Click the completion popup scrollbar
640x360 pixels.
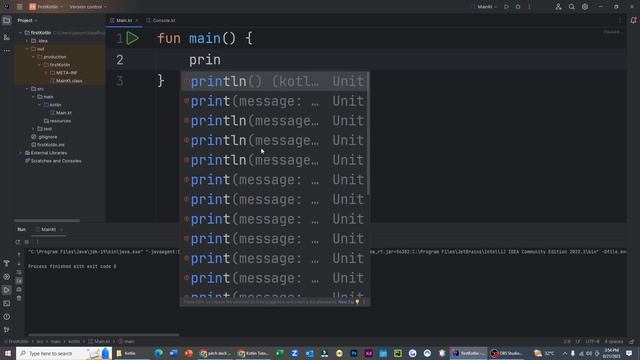pyautogui.click(x=368, y=134)
